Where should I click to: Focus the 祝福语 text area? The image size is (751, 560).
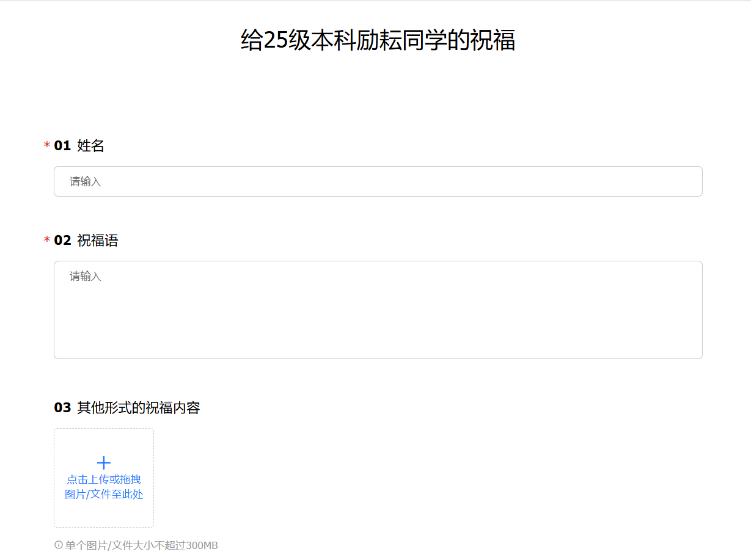[378, 310]
